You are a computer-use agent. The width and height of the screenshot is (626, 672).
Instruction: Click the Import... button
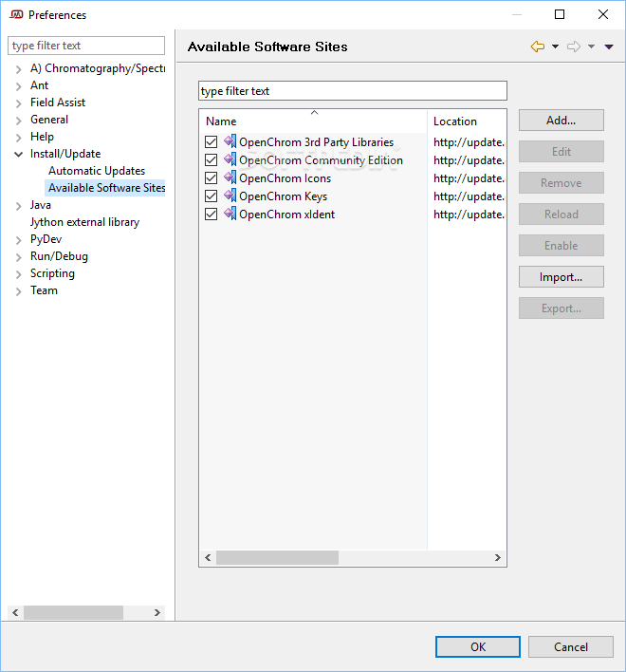tap(561, 277)
